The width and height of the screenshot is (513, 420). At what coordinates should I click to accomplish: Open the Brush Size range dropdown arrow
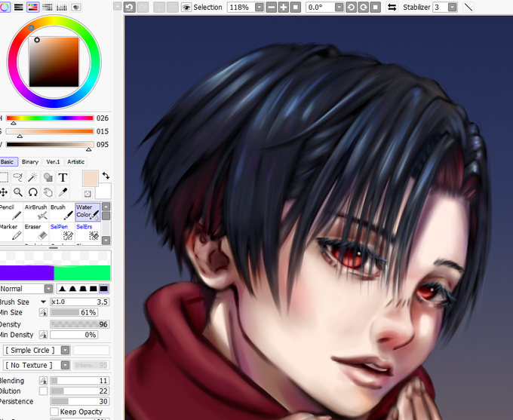pyautogui.click(x=43, y=302)
